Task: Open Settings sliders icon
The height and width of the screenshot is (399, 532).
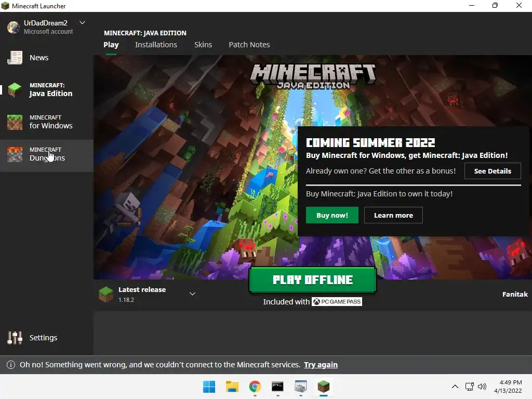Action: [15, 338]
